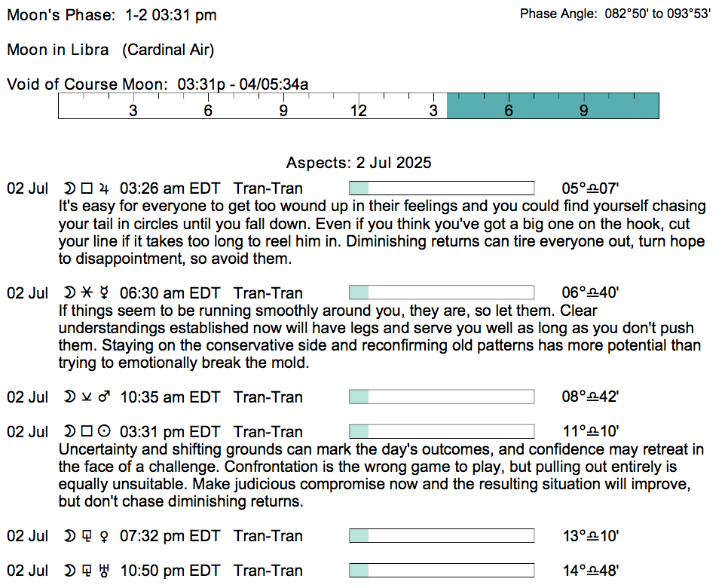Click the strength bar for the 03:26 am aspect
725x588 pixels.
pos(442,188)
